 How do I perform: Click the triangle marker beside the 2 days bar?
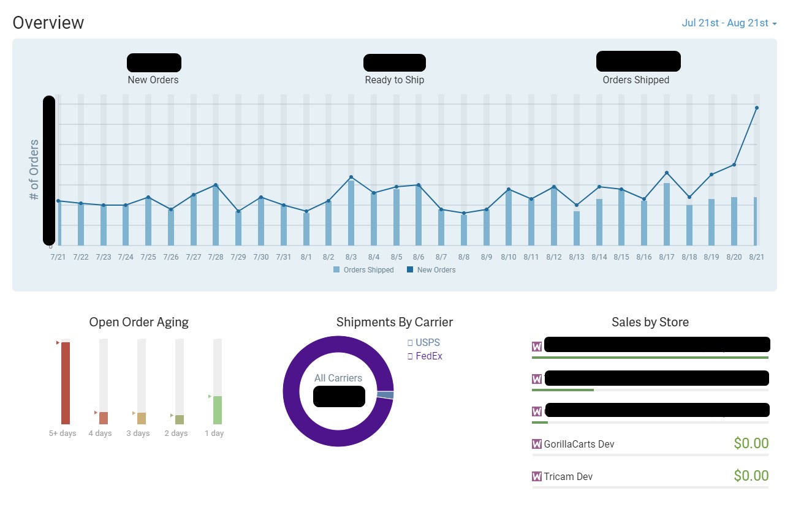172,416
